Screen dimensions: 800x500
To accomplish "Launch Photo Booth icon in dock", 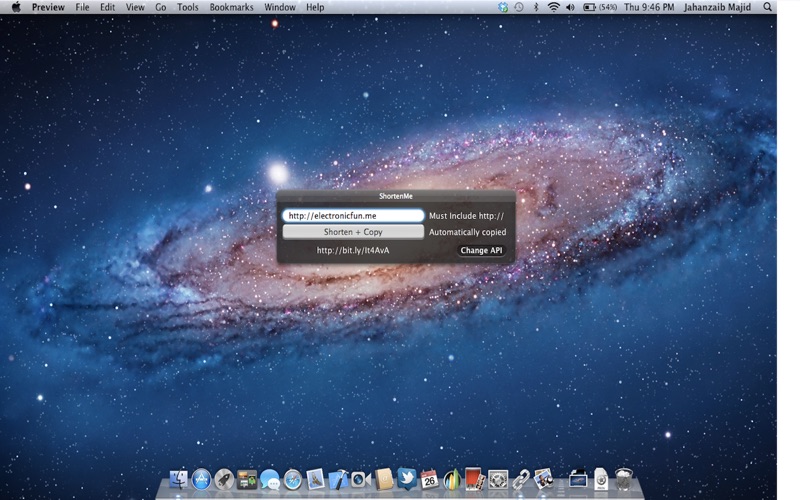I will 474,479.
